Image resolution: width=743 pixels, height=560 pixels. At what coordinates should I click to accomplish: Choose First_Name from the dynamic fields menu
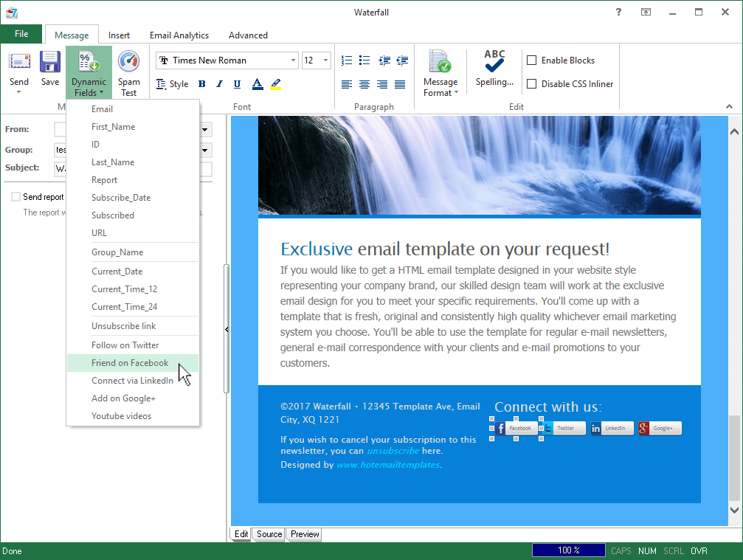tap(133, 126)
